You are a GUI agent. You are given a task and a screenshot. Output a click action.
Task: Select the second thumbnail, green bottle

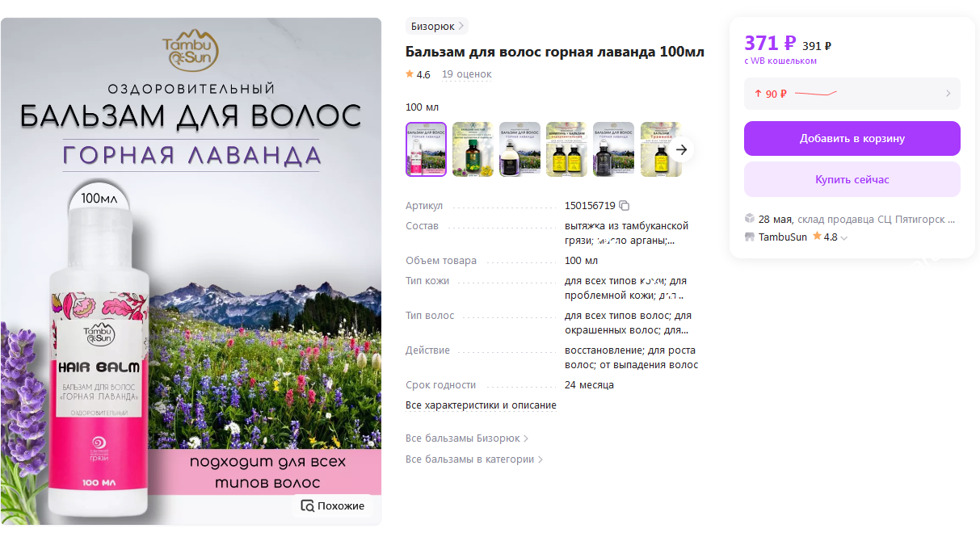point(473,149)
